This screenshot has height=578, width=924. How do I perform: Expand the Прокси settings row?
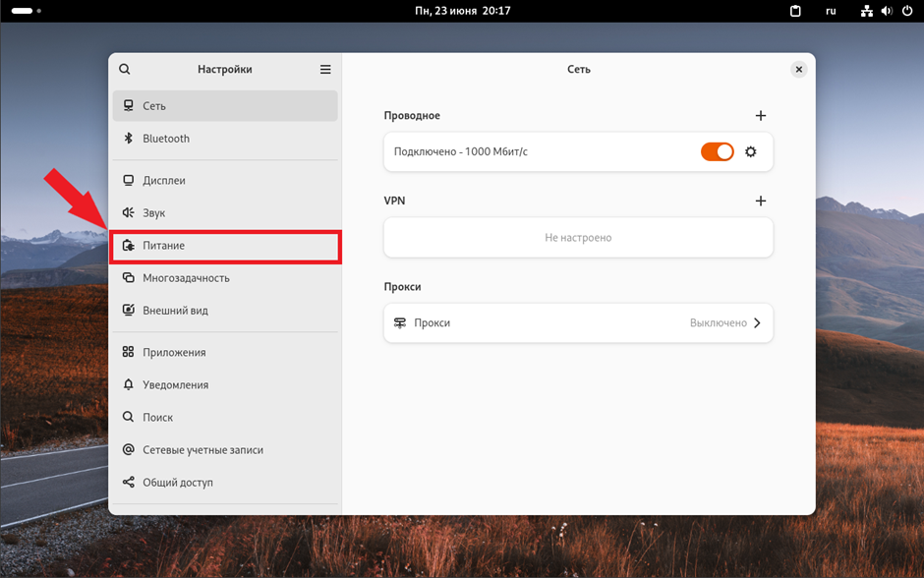click(x=578, y=322)
